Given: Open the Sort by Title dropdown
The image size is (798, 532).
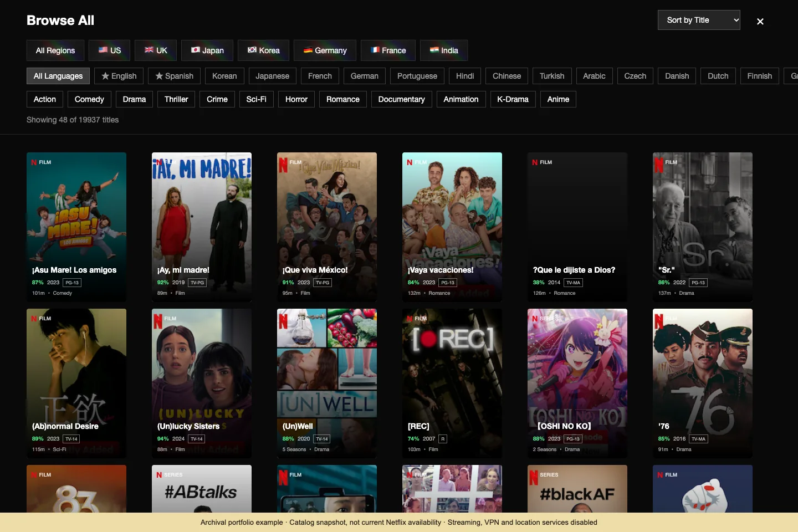Looking at the screenshot, I should click(699, 20).
